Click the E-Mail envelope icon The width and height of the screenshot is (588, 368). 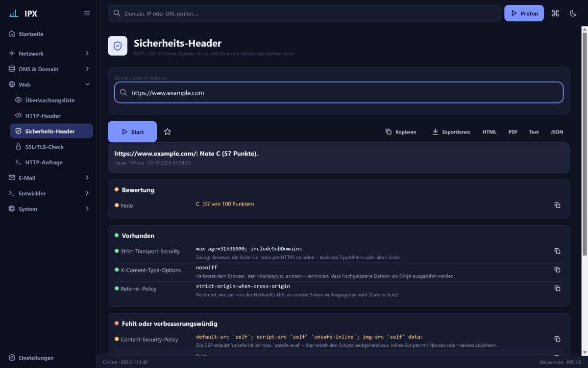point(12,178)
